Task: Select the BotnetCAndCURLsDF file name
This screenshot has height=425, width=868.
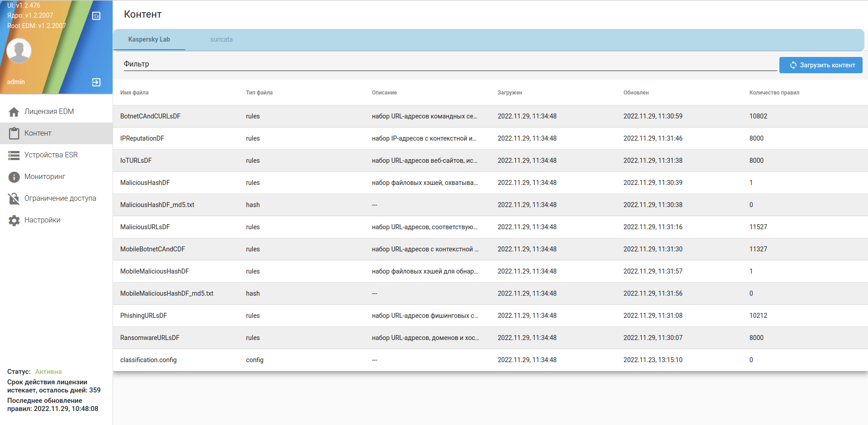Action: 150,116
